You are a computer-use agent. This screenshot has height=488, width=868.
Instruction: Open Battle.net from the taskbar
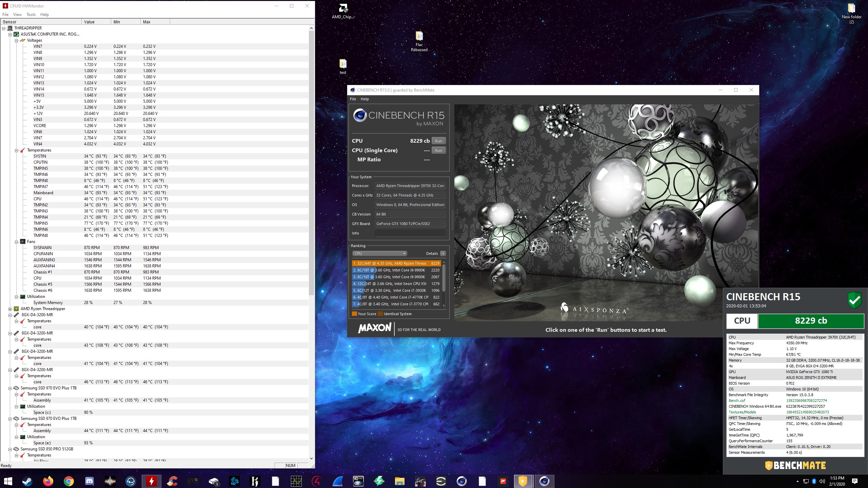tap(234, 481)
